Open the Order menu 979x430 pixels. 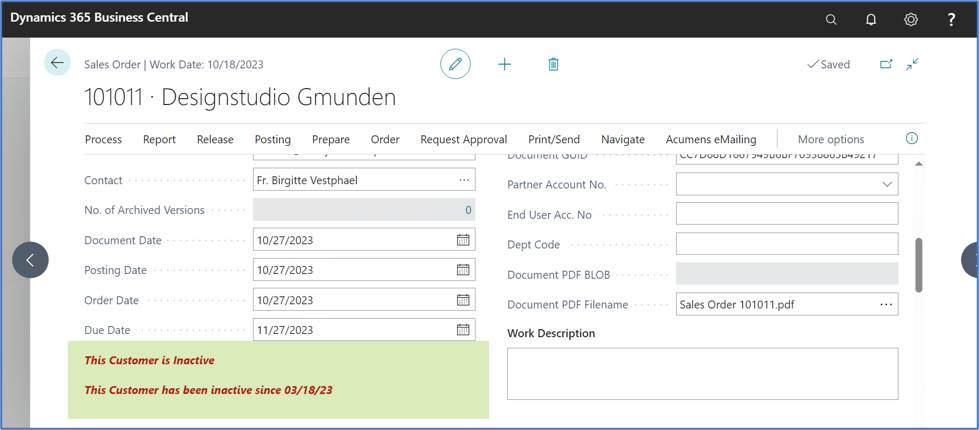[385, 139]
